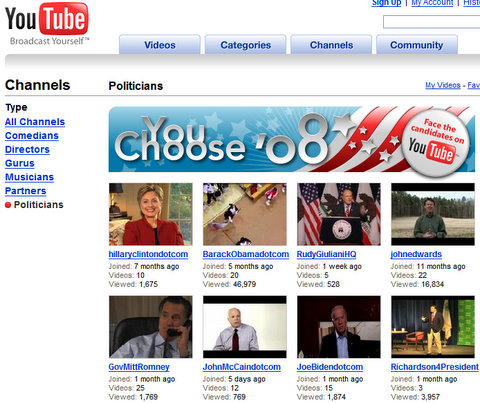Image resolution: width=480 pixels, height=403 pixels.
Task: Open BarackObamadotcom video thumbnail
Action: click(x=245, y=214)
